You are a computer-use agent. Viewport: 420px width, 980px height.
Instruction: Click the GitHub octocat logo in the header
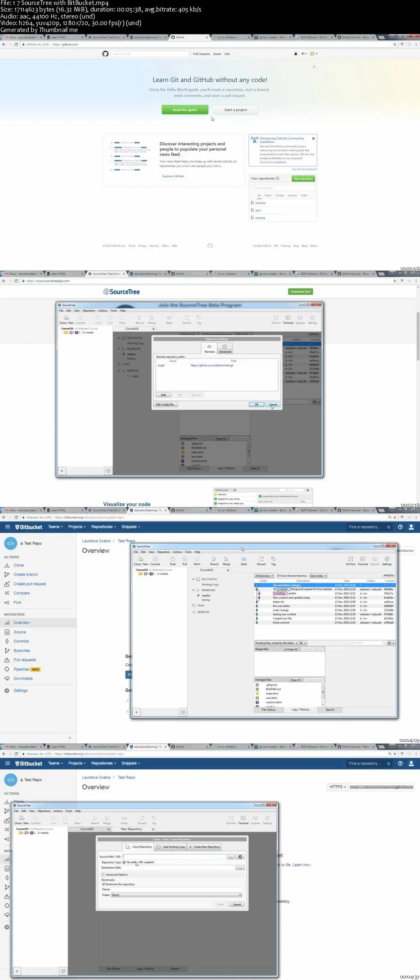click(105, 54)
